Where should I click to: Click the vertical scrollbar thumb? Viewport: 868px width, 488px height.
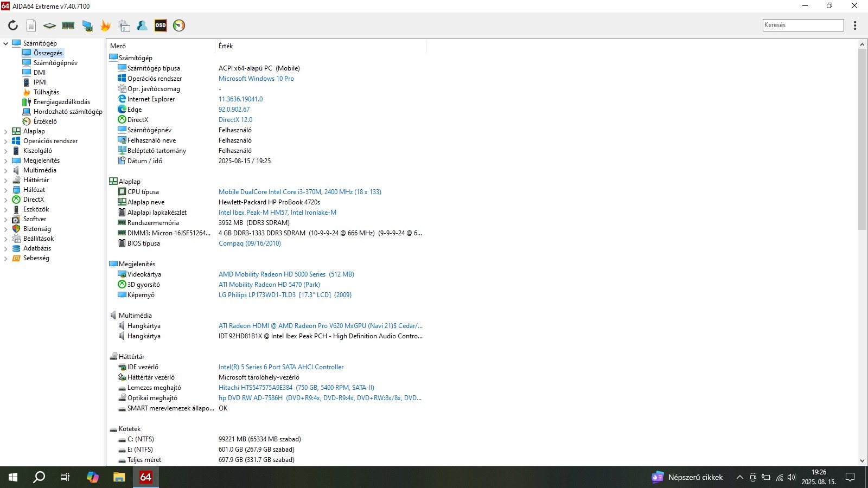tap(862, 139)
